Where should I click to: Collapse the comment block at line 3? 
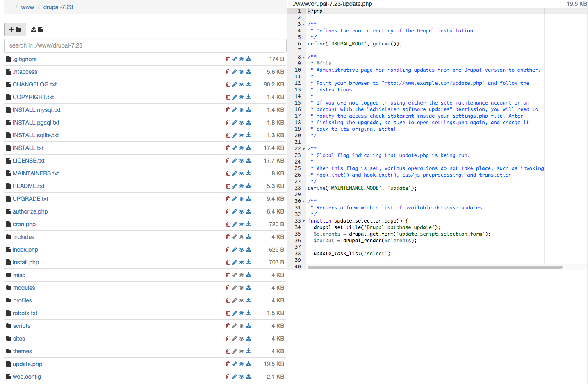coord(303,24)
